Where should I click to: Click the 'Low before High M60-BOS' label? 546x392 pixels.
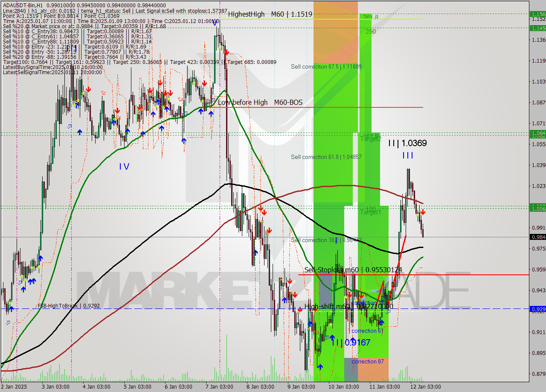[x=260, y=102]
